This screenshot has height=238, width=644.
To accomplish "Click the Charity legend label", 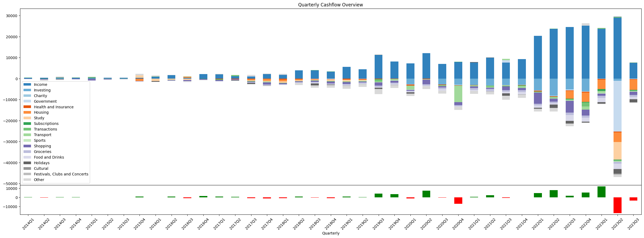I will click(40, 96).
